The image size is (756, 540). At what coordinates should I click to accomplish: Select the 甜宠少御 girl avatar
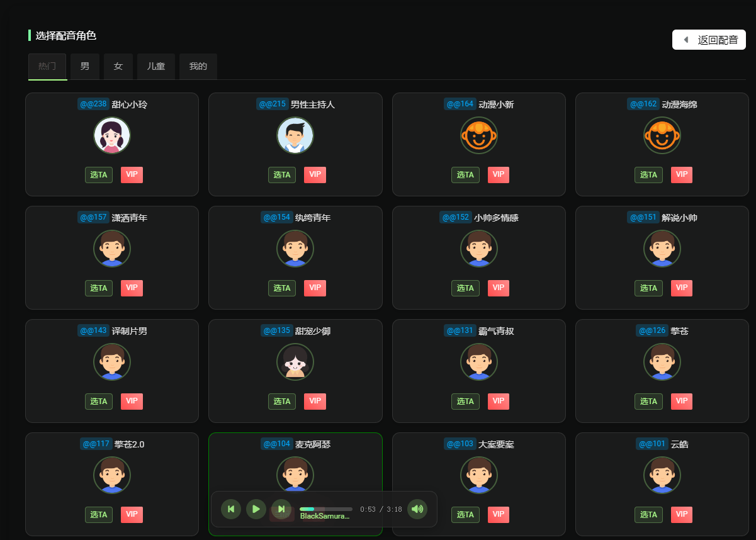click(295, 362)
